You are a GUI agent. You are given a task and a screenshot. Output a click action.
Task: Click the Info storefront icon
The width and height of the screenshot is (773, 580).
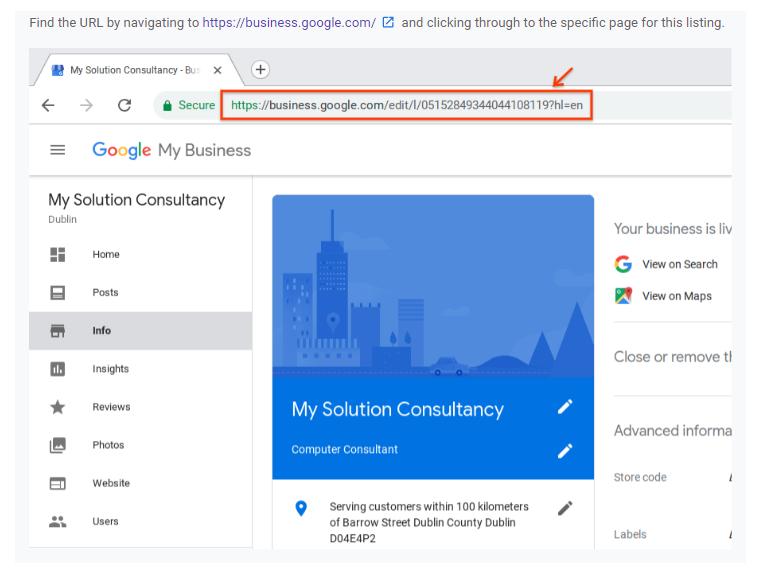[58, 331]
